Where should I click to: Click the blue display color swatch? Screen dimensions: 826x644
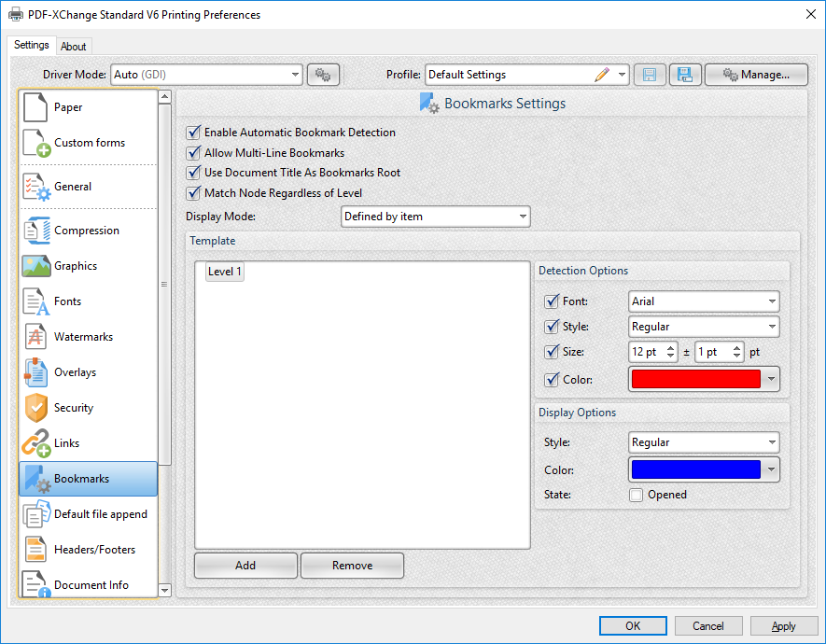point(696,469)
